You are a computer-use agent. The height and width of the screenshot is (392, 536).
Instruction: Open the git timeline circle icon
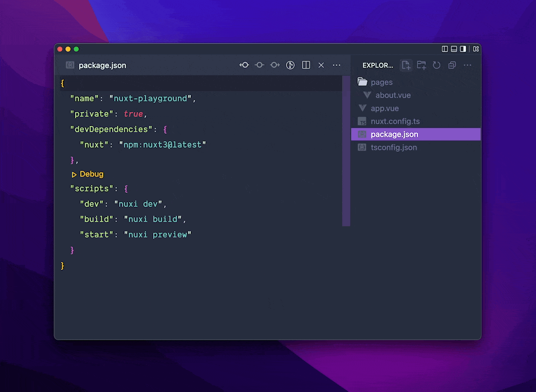[290, 65]
